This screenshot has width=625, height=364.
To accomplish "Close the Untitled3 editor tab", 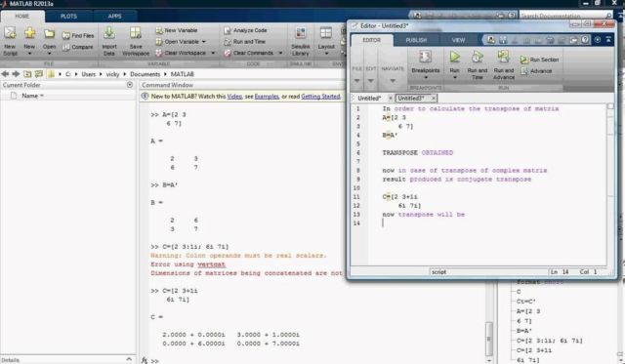I will coord(434,98).
